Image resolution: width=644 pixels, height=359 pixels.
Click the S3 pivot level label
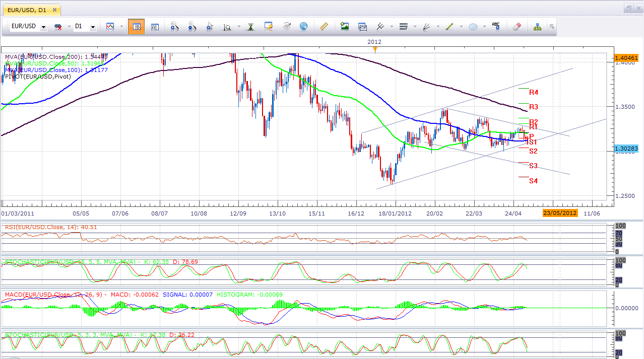coord(533,166)
